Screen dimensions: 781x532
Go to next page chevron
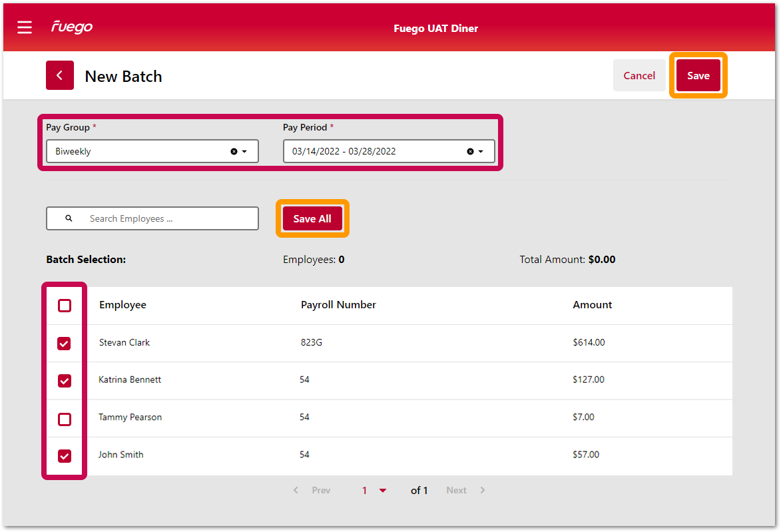pos(483,491)
